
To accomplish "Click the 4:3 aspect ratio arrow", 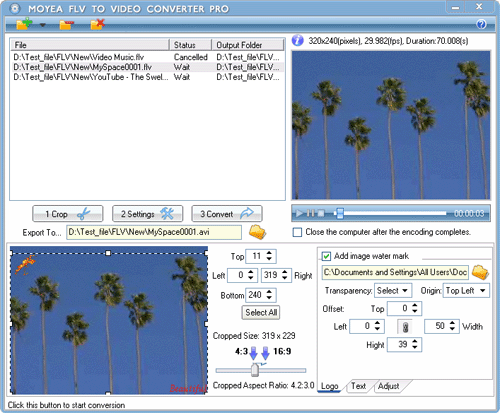I will [x=254, y=353].
